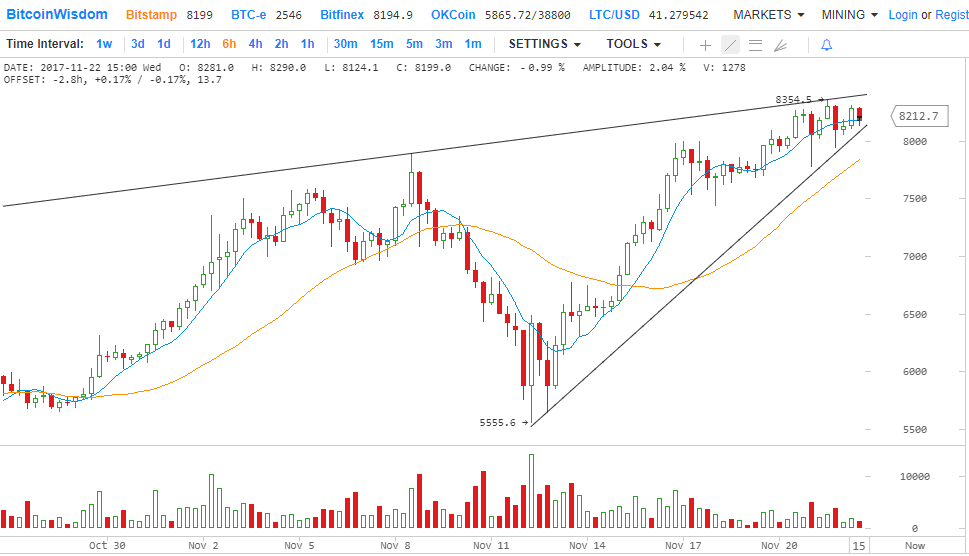Select the crosshair cursor tool
Image resolution: width=969 pixels, height=556 pixels.
click(x=706, y=45)
